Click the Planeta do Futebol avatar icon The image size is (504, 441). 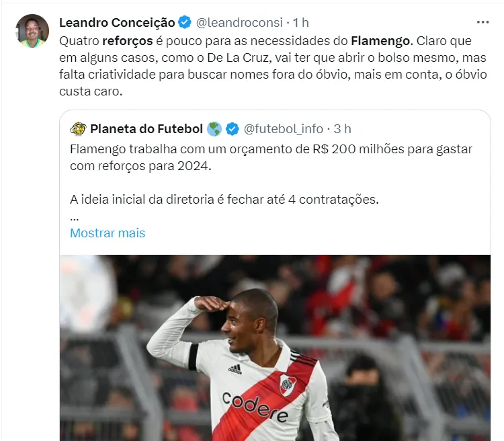(78, 129)
